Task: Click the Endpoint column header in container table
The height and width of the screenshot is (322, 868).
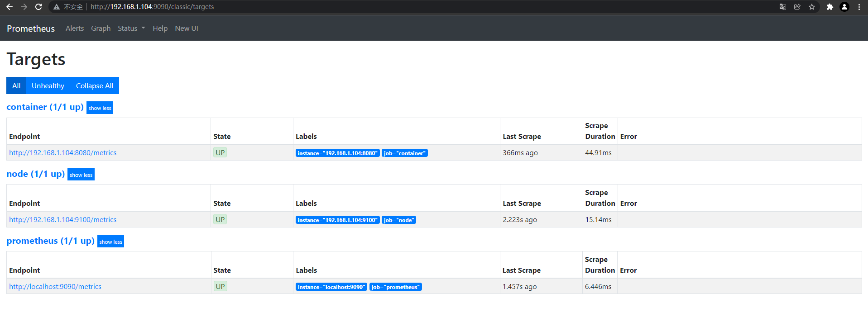Action: tap(24, 137)
